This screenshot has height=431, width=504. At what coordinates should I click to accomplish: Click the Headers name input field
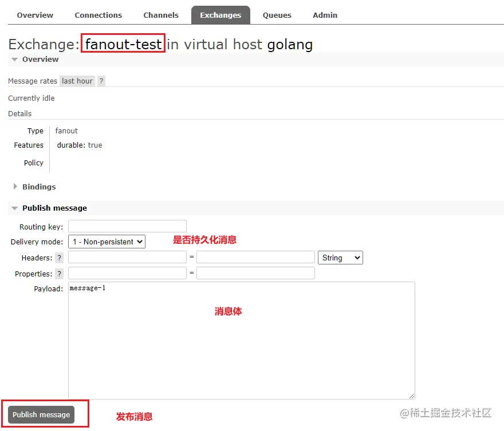click(127, 257)
